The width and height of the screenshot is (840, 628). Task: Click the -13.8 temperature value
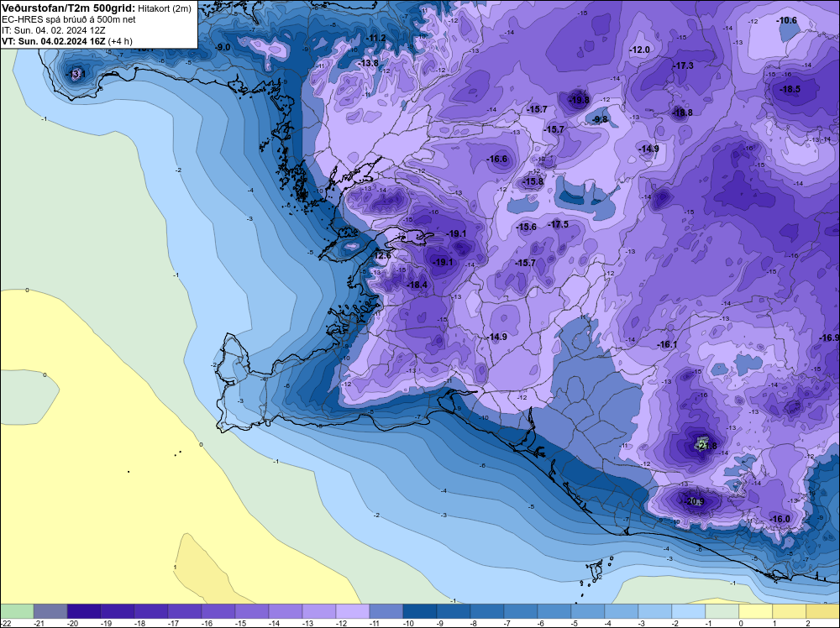368,63
